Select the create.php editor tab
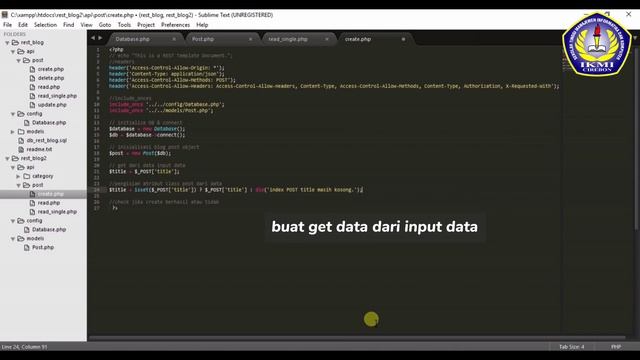Image resolution: width=640 pixels, height=360 pixels. 358,39
